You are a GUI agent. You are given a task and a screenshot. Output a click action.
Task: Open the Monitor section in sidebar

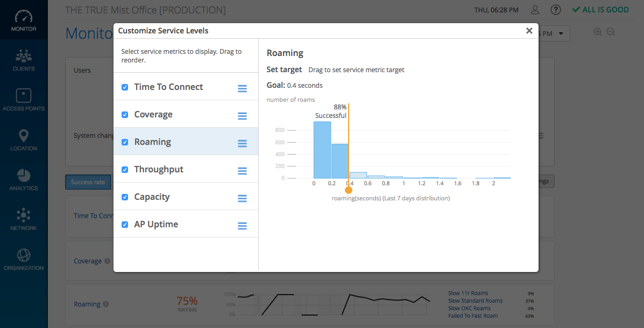pyautogui.click(x=24, y=20)
